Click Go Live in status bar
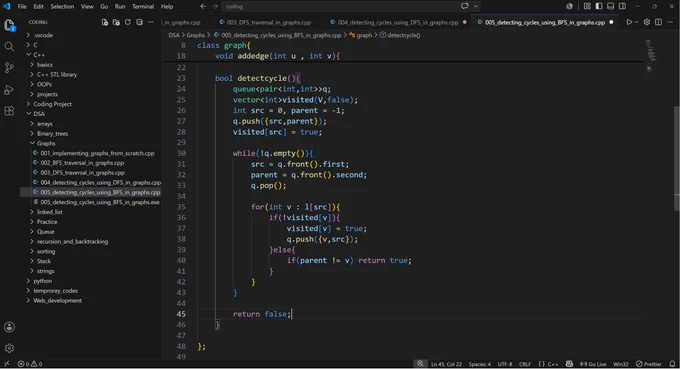This screenshot has height=369, width=680. 592,364
